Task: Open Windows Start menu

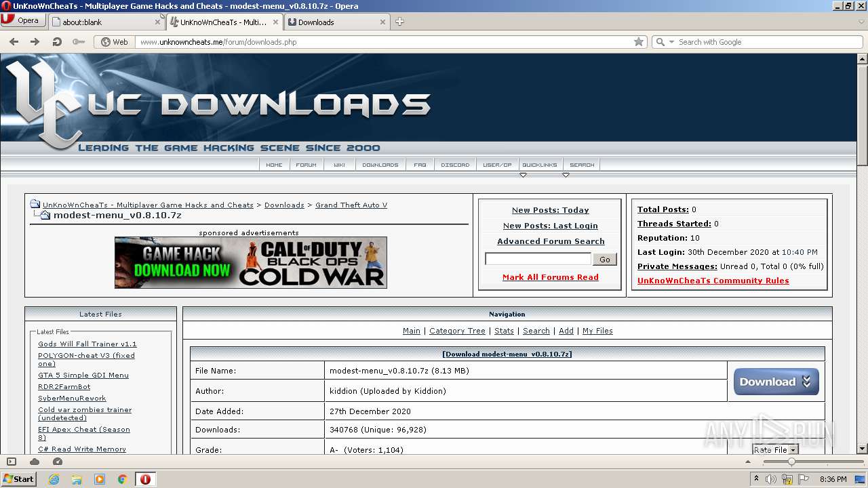Action: 19,479
